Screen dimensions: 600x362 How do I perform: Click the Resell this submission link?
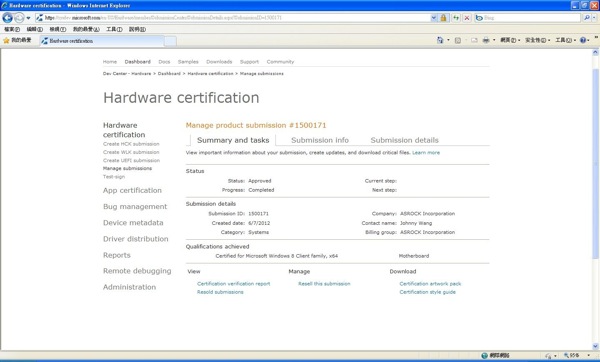(x=324, y=284)
